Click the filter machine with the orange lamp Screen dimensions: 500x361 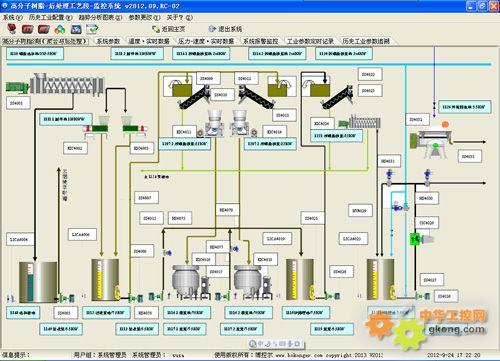pos(431,140)
